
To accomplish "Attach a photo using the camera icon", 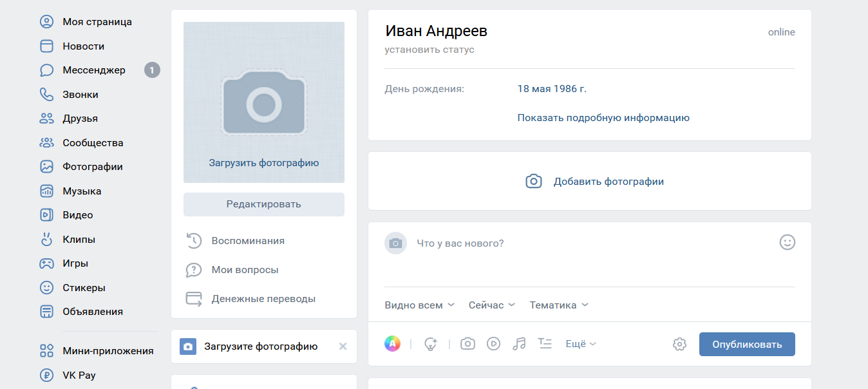I will (x=467, y=344).
